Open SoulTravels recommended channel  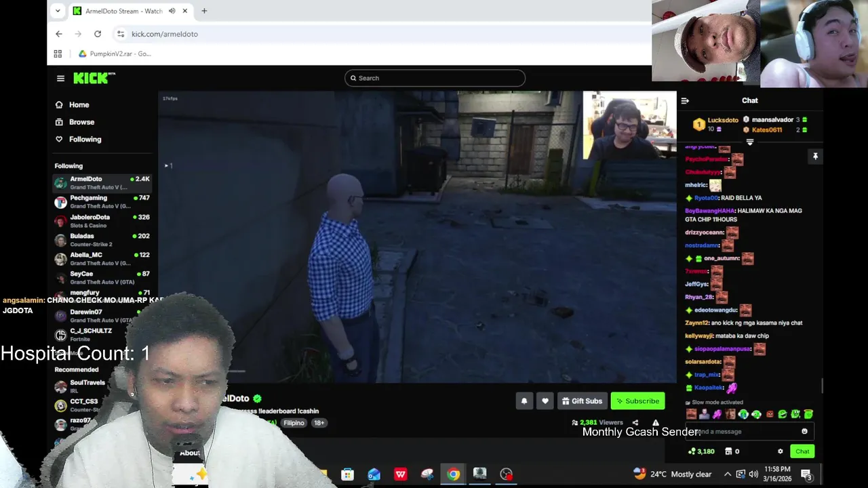click(x=81, y=386)
